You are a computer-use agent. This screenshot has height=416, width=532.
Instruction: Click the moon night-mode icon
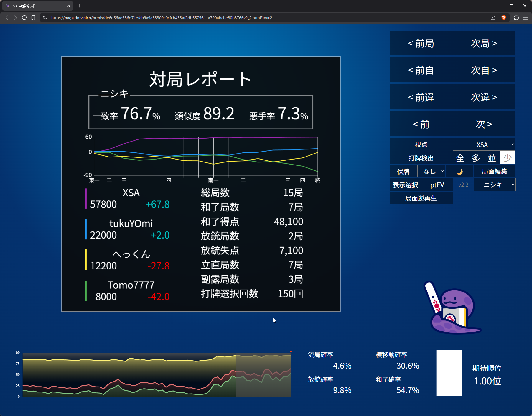459,172
